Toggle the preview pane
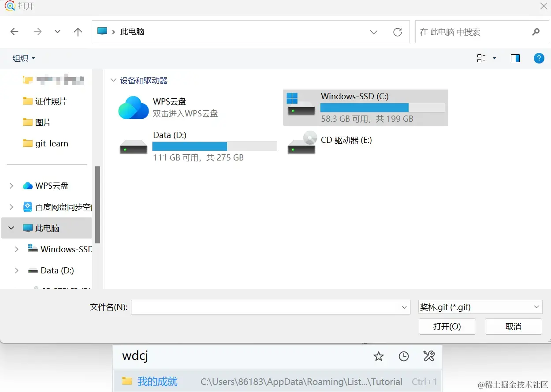551x392 pixels. coord(515,58)
